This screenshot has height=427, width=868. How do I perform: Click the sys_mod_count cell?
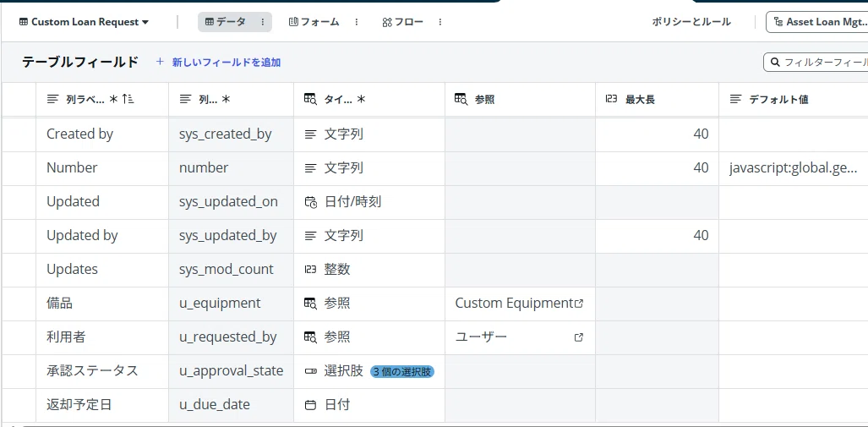pyautogui.click(x=232, y=269)
